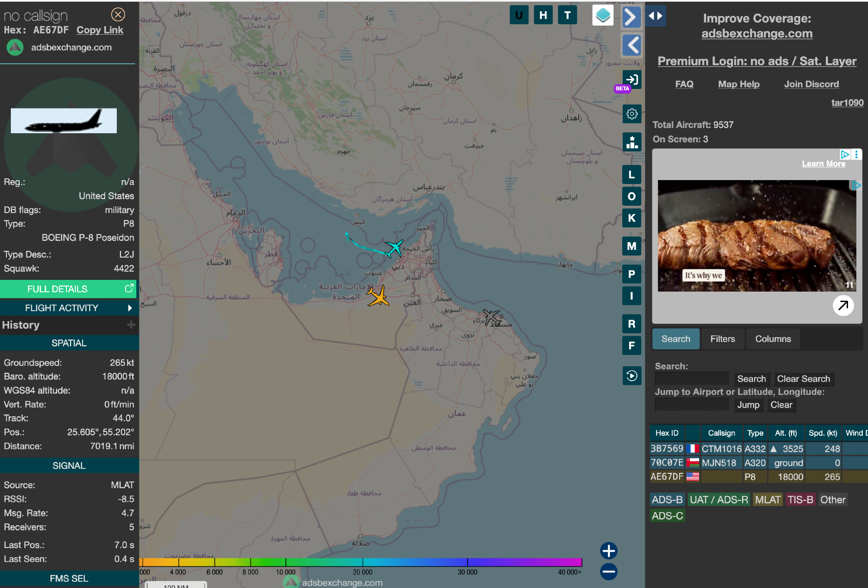Toggle the M multi-select map button
The width and height of the screenshot is (868, 588).
(632, 246)
